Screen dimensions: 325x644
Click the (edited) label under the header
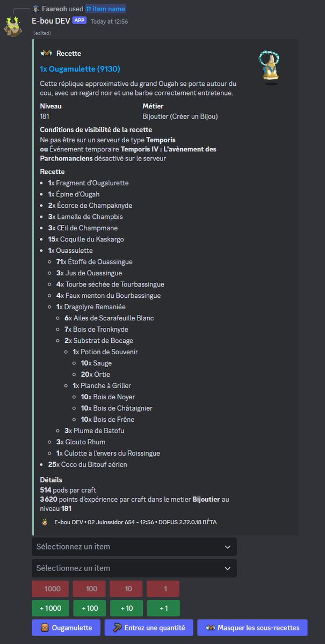[42, 33]
